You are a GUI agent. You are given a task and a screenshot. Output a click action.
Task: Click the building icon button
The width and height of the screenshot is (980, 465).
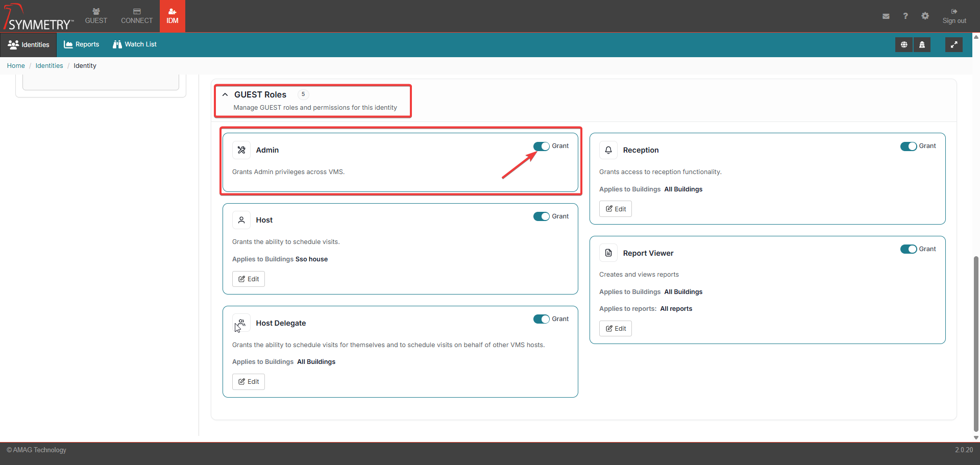pos(922,45)
